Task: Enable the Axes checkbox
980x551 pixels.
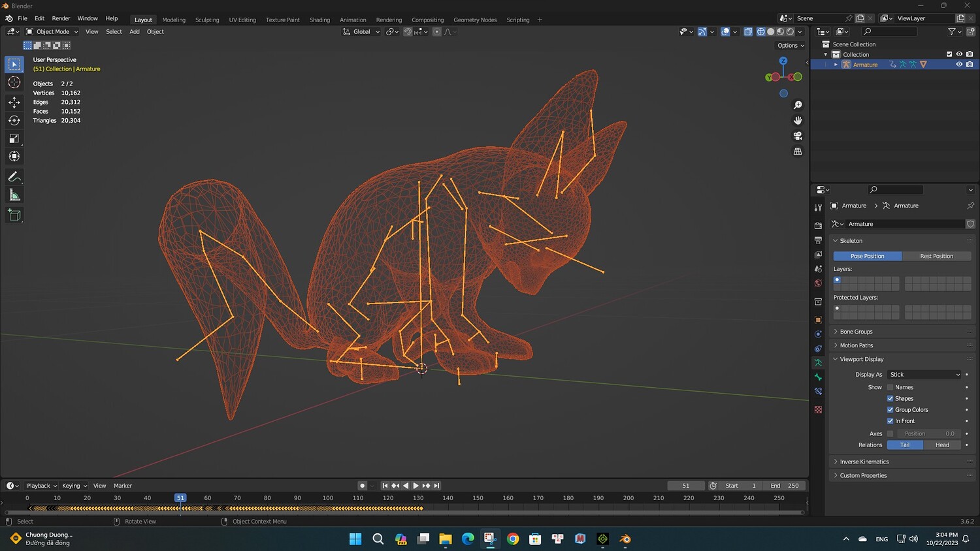Action: pyautogui.click(x=890, y=433)
